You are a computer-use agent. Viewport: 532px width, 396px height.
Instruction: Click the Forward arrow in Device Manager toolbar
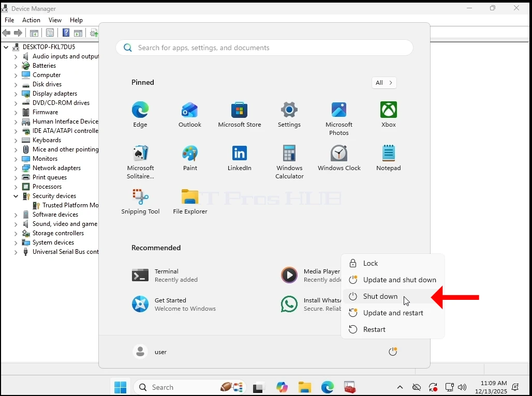pyautogui.click(x=18, y=33)
